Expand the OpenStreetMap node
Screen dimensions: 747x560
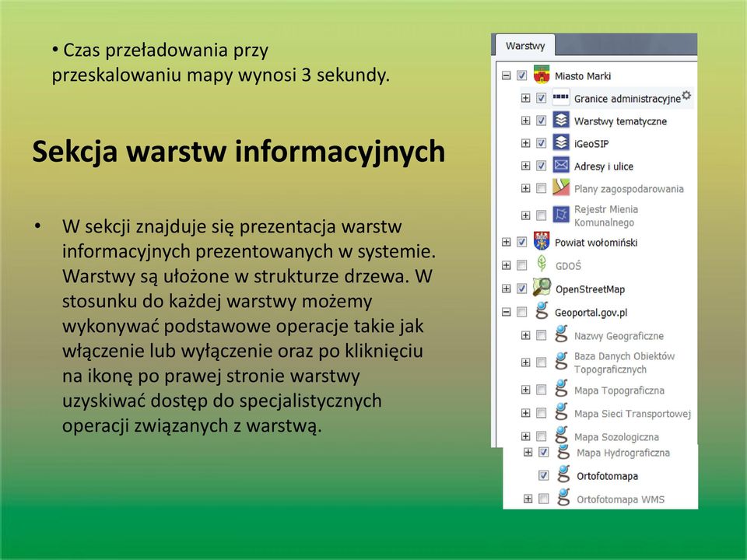[x=507, y=289]
